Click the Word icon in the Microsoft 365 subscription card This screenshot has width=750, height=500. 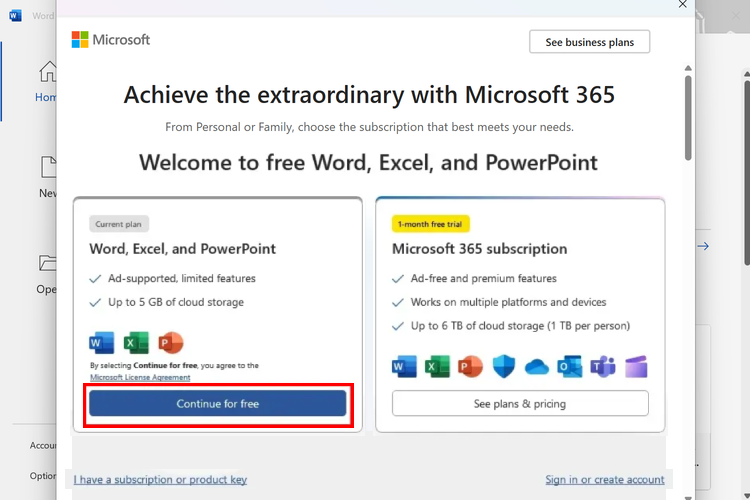click(x=404, y=367)
